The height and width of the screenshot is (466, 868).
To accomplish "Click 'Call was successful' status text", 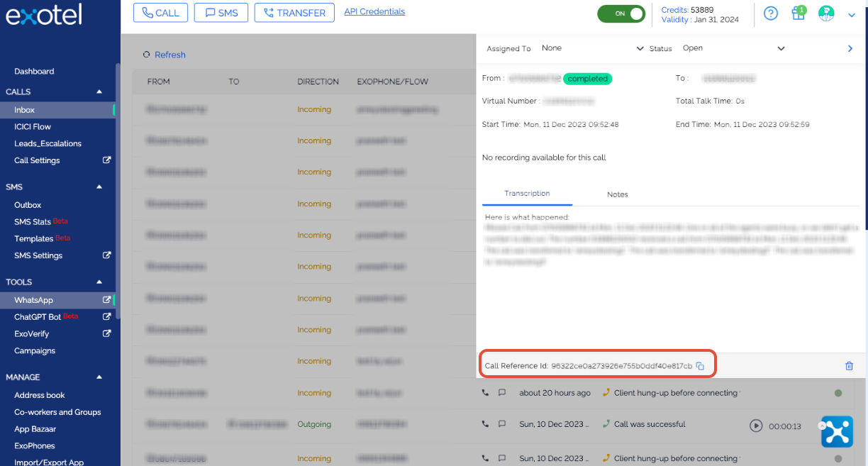I will [650, 424].
